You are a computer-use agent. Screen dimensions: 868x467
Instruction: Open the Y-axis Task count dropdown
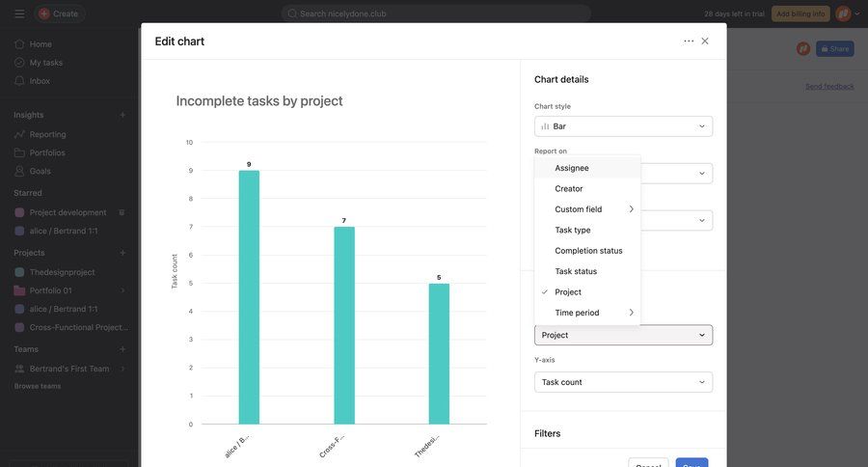click(x=623, y=382)
